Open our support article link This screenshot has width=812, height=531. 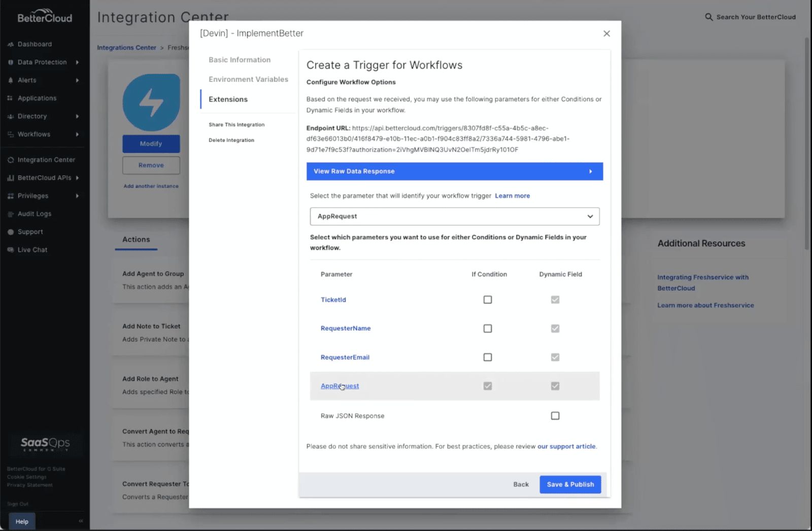[566, 446]
